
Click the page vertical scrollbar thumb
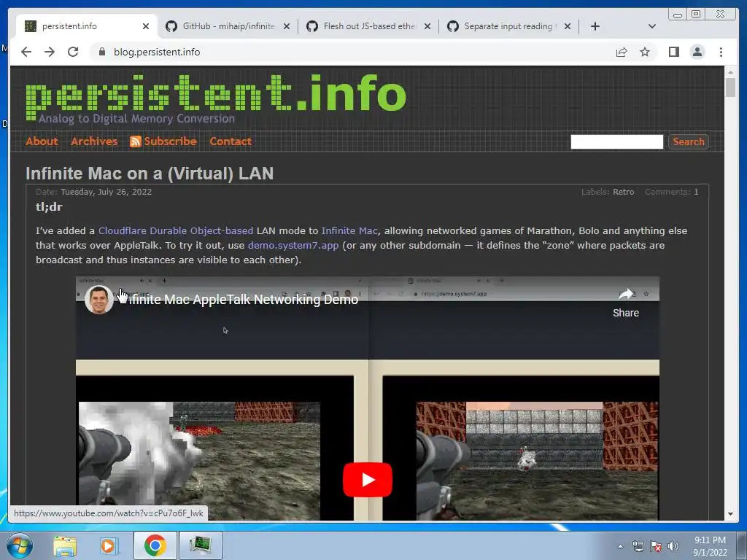pos(730,88)
